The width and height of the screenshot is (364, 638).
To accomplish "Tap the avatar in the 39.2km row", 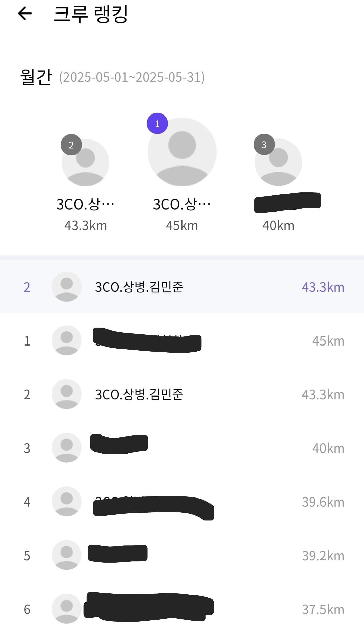I will 66,555.
